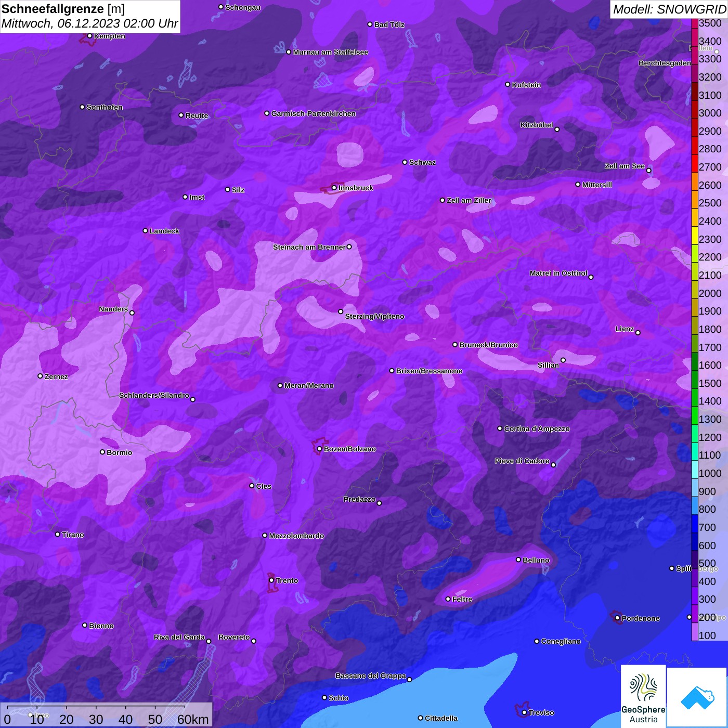Click the Reutte label

pyautogui.click(x=197, y=115)
